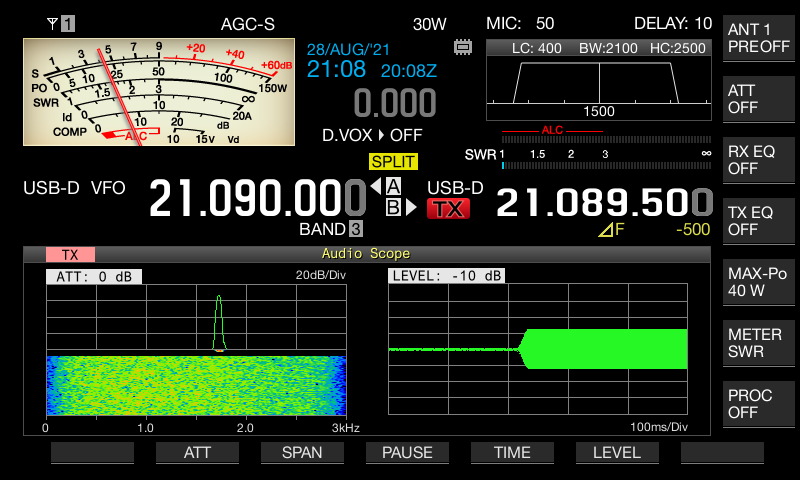Click the HC:2500 filter value
The image size is (800, 480).
pyautogui.click(x=678, y=48)
